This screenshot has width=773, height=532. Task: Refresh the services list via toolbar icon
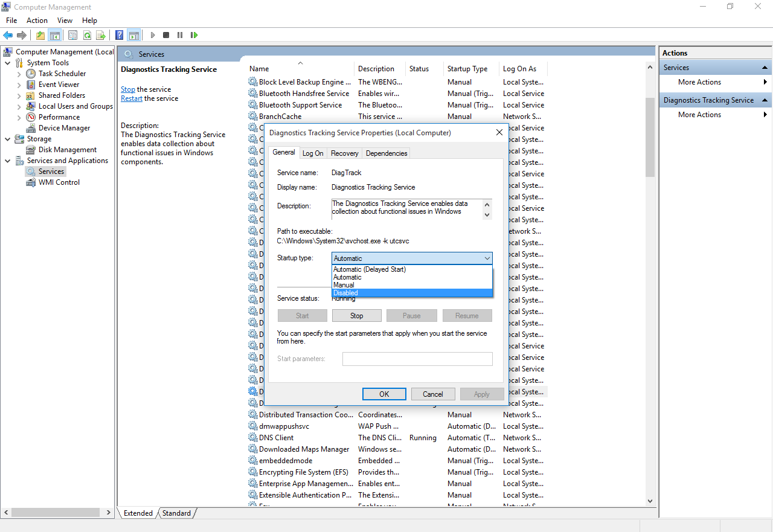pos(87,35)
